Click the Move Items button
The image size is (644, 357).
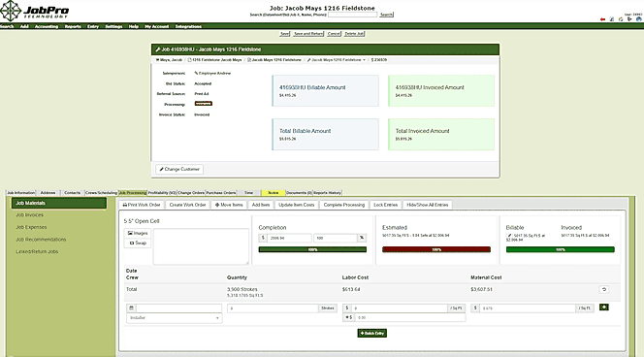coord(229,205)
